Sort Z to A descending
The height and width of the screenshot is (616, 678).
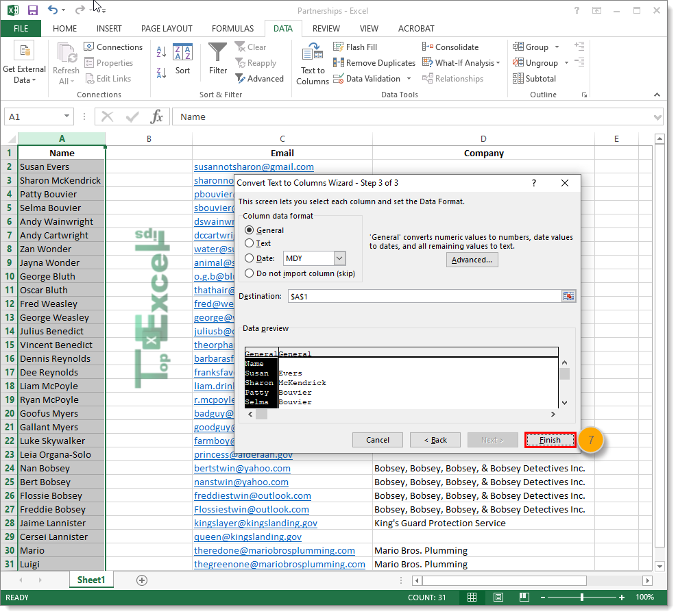(x=161, y=73)
